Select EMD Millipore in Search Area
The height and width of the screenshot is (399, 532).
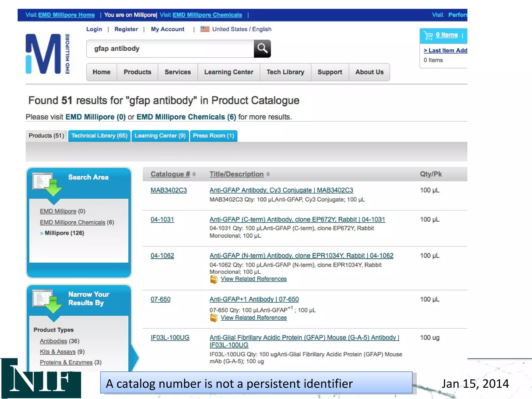tap(58, 211)
